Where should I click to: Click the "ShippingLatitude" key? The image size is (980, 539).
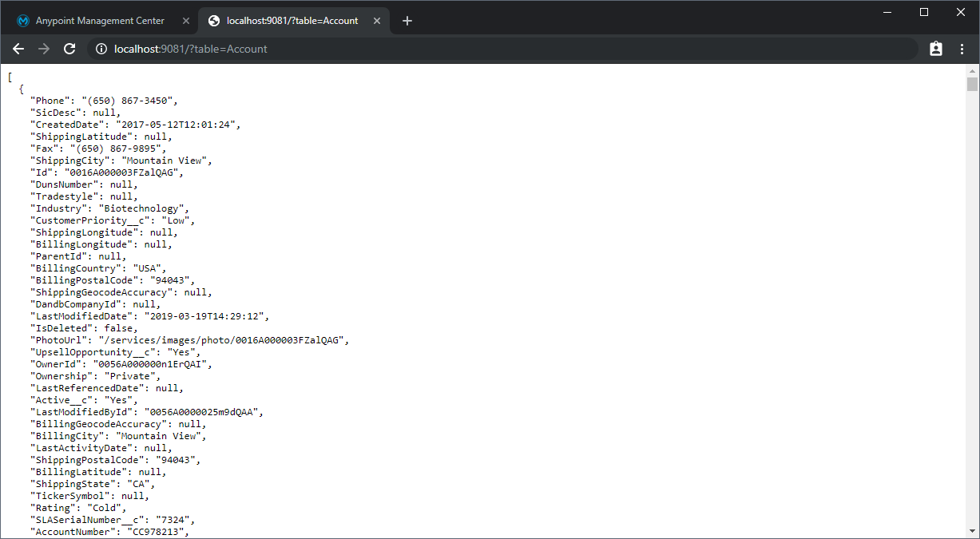click(x=82, y=137)
